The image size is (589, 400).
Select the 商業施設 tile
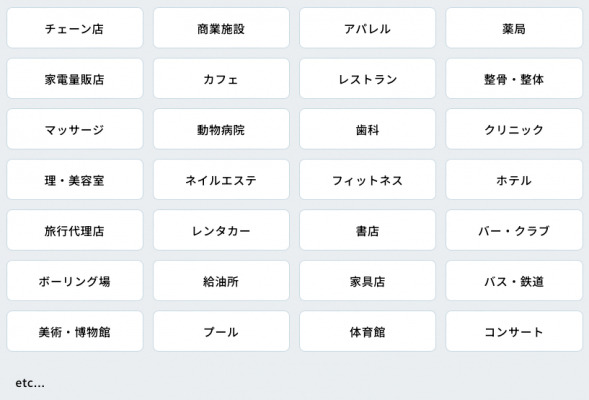221,28
